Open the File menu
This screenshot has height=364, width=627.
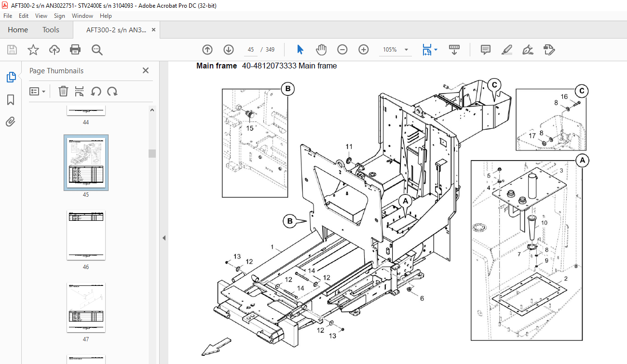point(8,16)
